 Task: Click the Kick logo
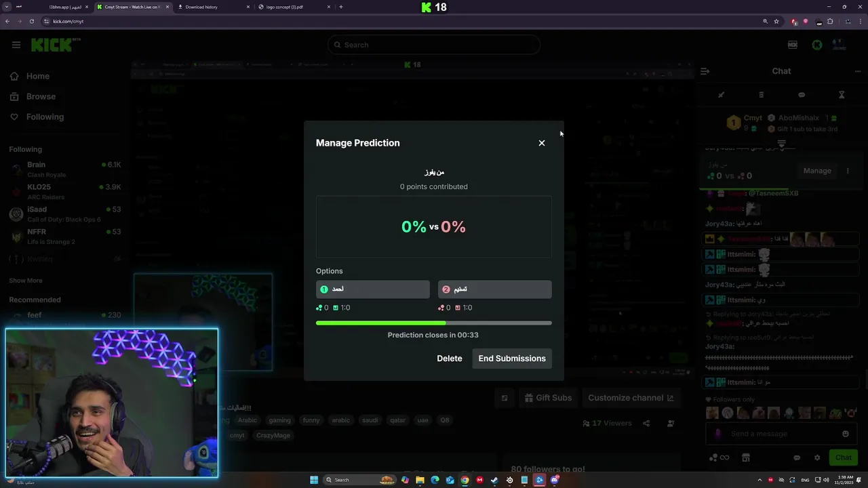(56, 45)
